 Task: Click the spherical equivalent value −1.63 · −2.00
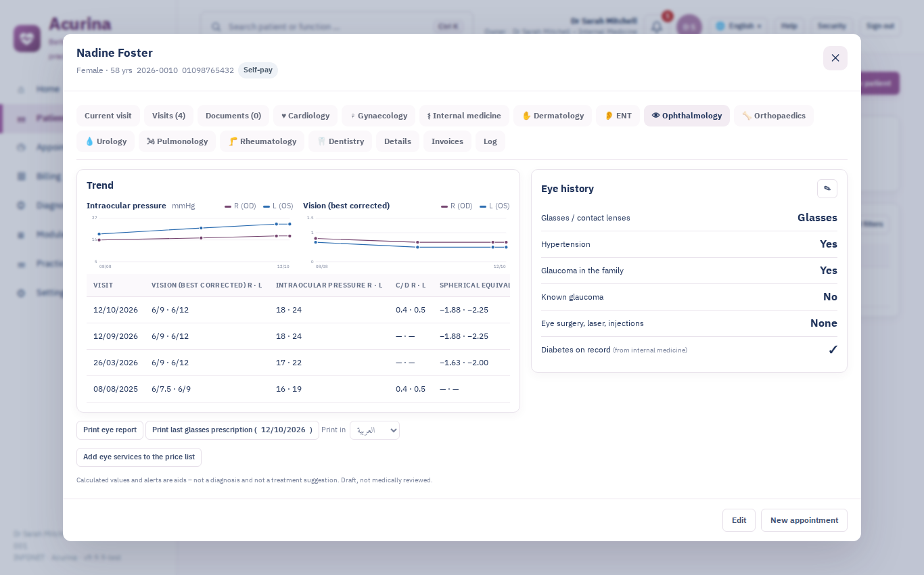tap(464, 363)
